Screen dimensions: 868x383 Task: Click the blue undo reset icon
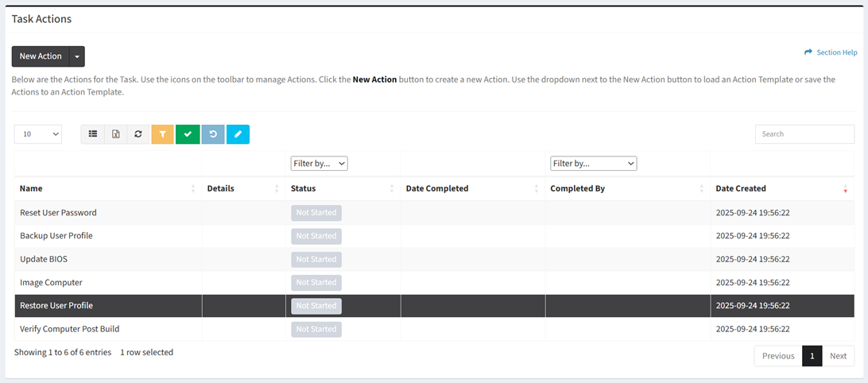[x=213, y=134]
